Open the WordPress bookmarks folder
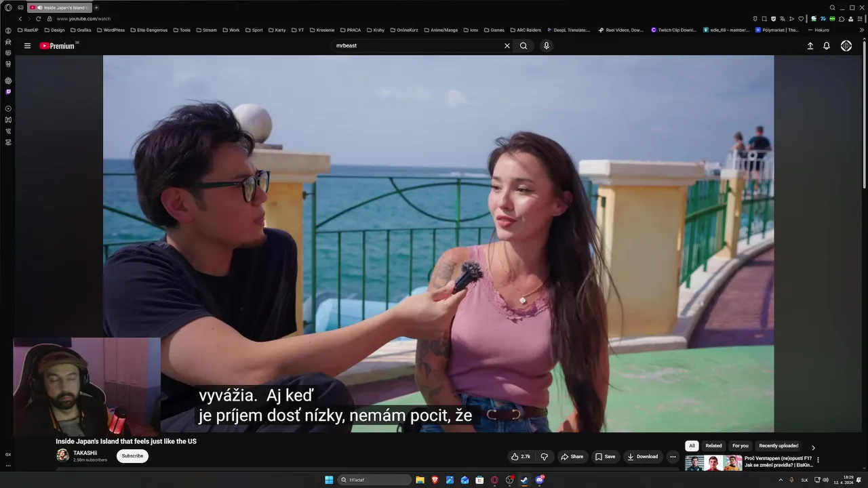The width and height of the screenshot is (868, 488). pos(111,30)
